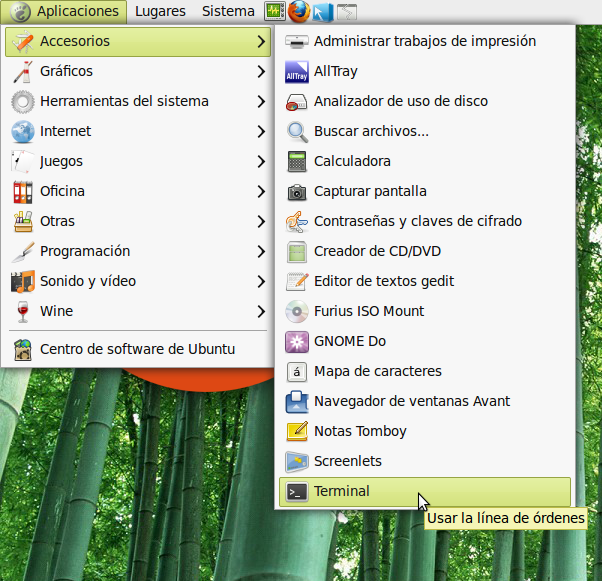Click the Sonido y vídeo music icon
Viewport: 602px width, 581px height.
click(x=23, y=281)
